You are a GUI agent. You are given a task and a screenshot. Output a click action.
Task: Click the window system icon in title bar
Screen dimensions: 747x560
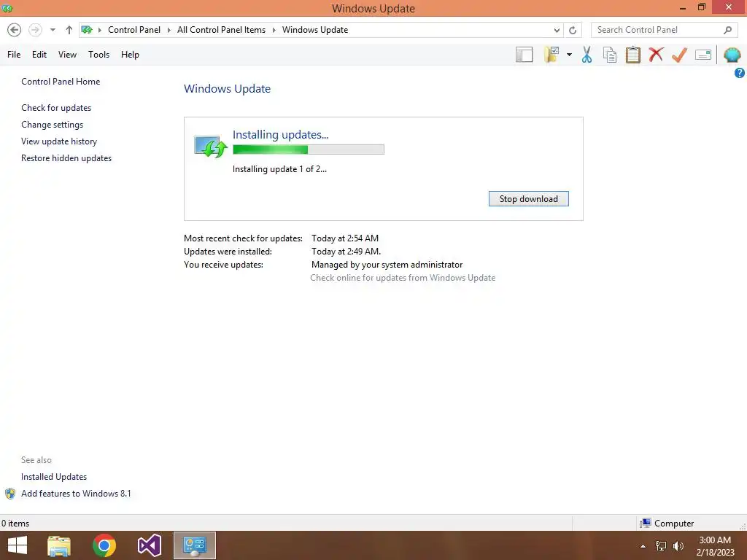7,8
